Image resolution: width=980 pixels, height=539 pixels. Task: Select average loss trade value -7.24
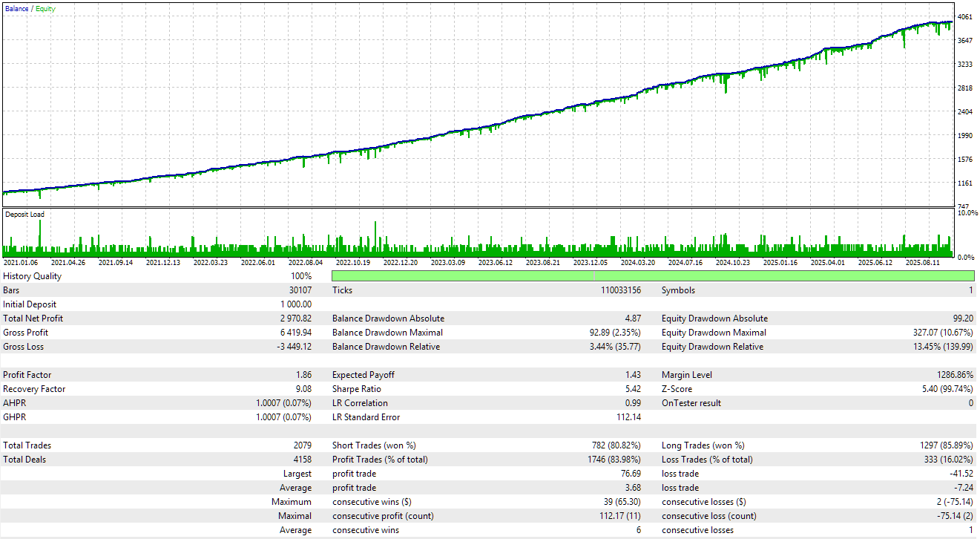964,488
